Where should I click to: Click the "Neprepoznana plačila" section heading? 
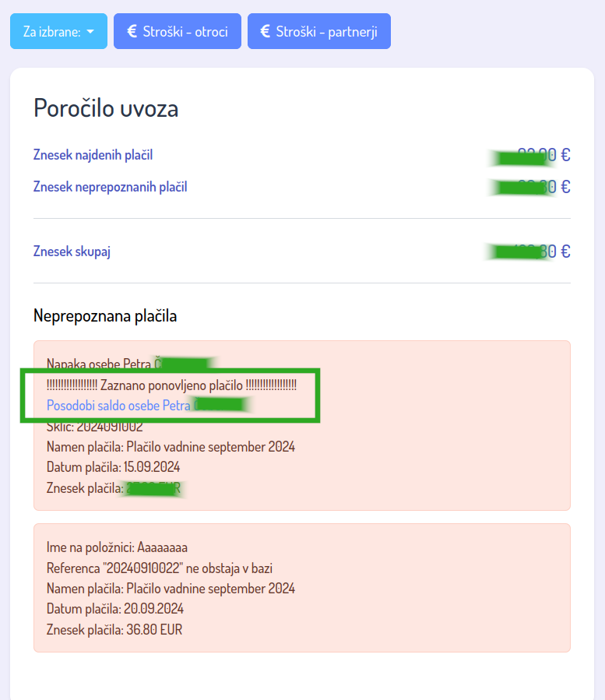[x=105, y=315]
